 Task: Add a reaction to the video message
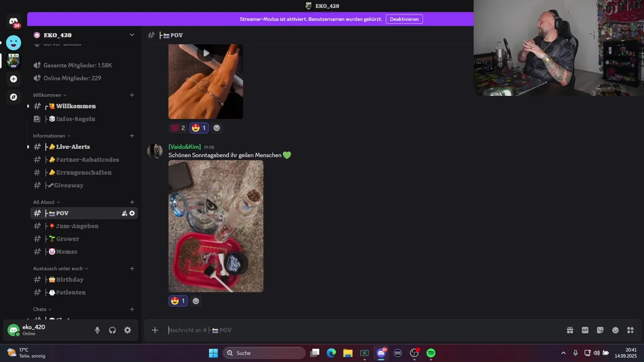[x=217, y=128]
